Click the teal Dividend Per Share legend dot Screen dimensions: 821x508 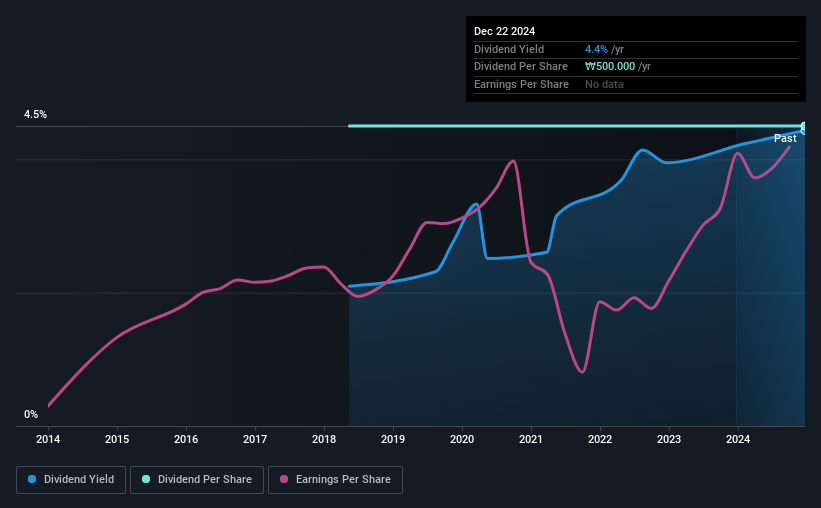146,479
